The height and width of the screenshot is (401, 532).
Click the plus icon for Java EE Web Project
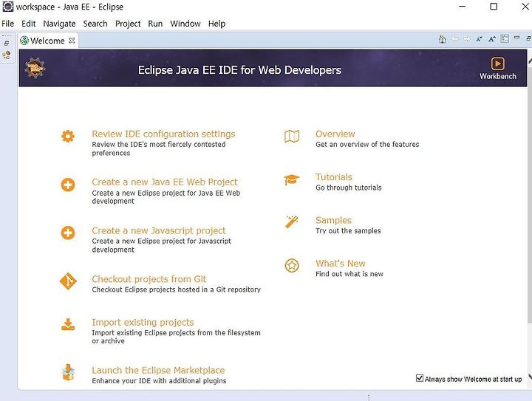68,185
